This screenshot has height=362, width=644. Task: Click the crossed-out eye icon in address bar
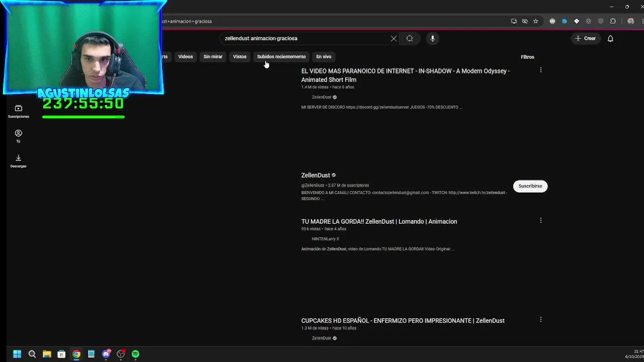525,21
